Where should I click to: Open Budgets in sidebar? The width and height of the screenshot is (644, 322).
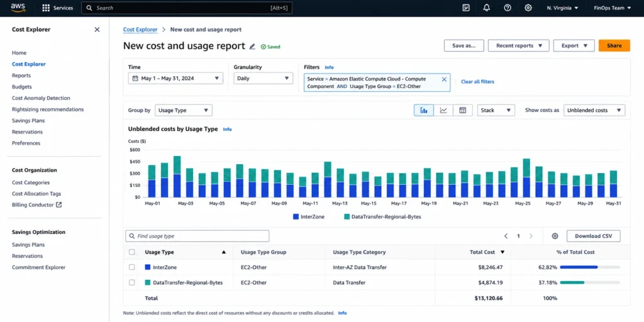click(x=22, y=87)
